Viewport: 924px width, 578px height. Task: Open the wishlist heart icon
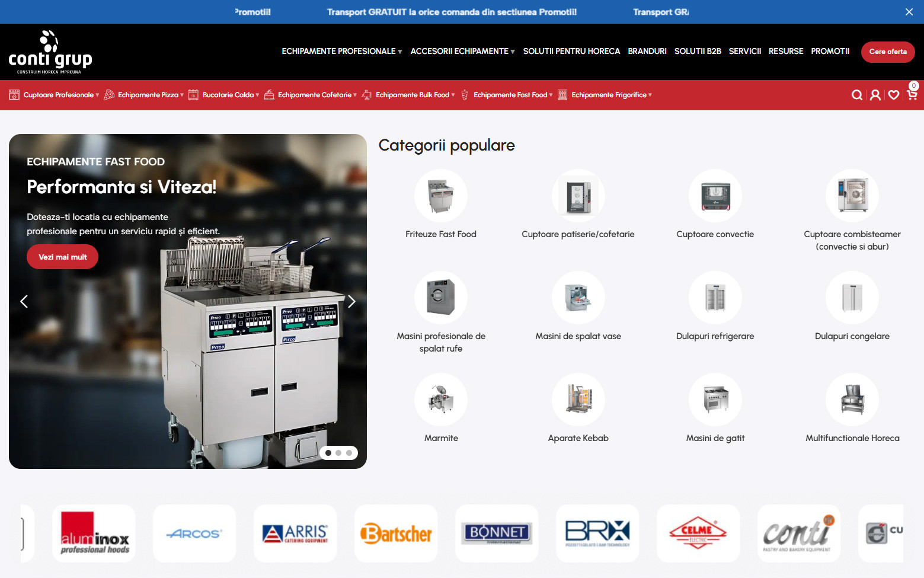point(894,95)
